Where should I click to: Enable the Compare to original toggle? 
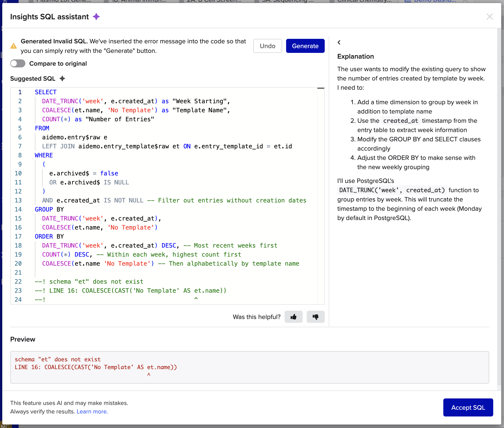pyautogui.click(x=18, y=63)
